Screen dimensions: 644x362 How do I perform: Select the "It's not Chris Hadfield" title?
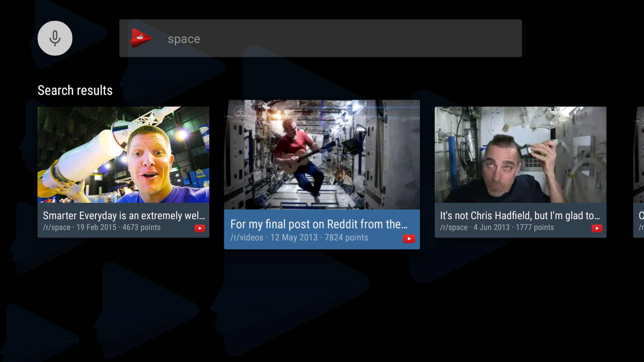(x=520, y=216)
